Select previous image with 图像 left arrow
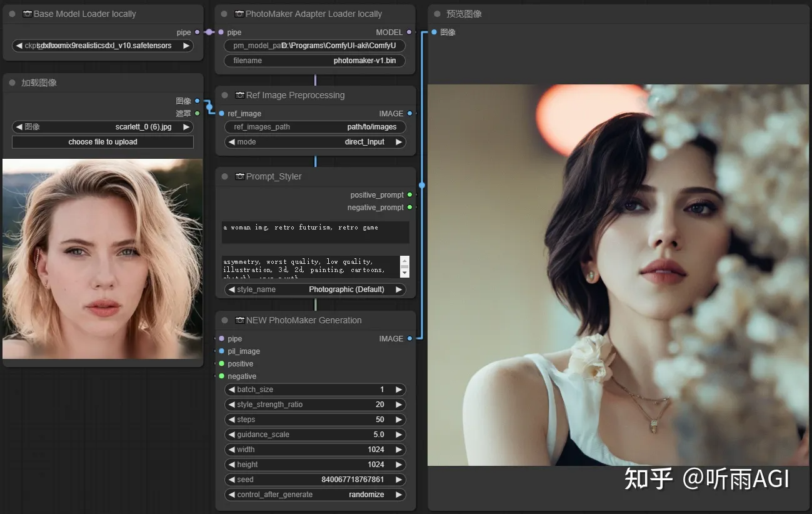812x514 pixels. click(x=19, y=127)
